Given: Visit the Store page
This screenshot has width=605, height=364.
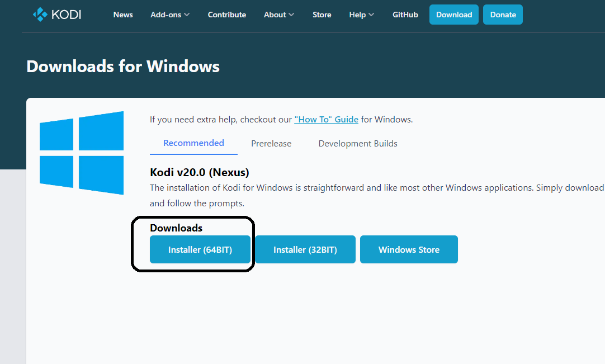Looking at the screenshot, I should pyautogui.click(x=322, y=15).
